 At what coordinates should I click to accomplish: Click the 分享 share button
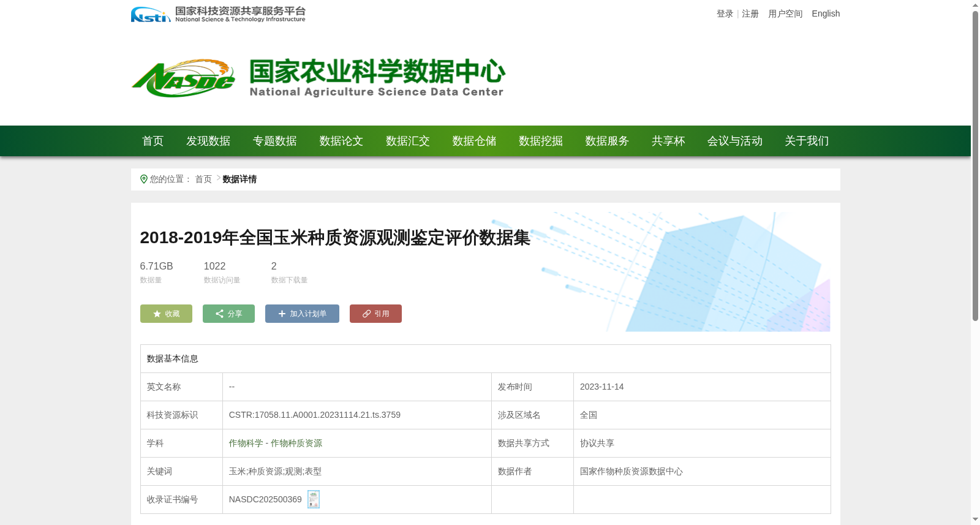click(x=228, y=314)
